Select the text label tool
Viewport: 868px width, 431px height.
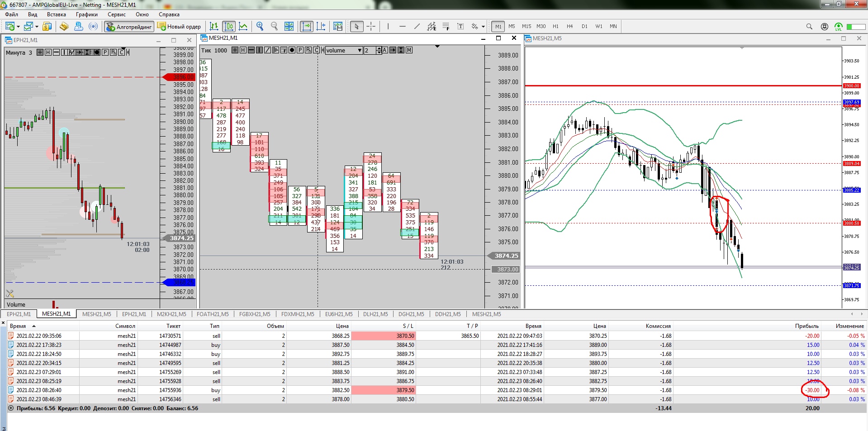(460, 26)
